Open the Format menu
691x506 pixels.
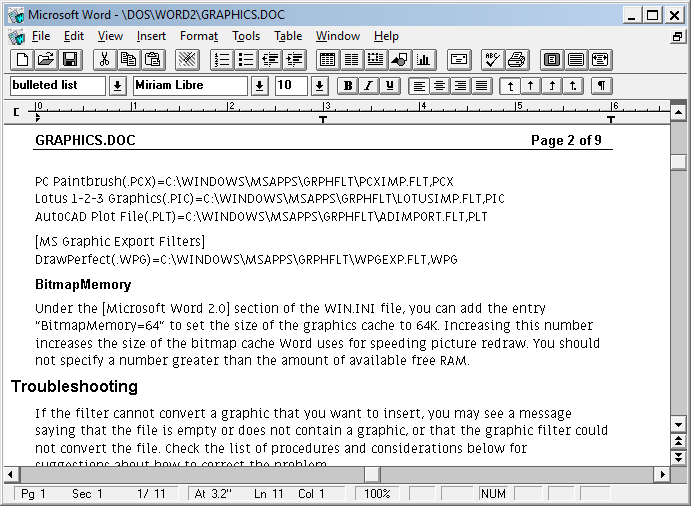point(199,36)
